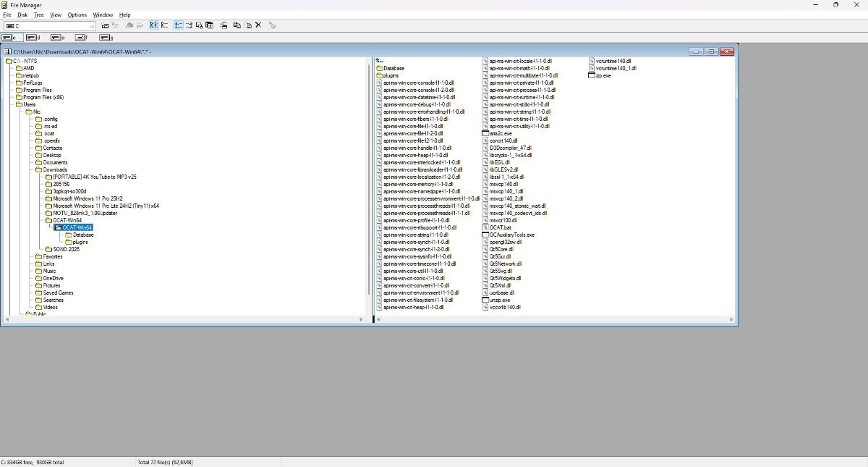Select the SONO 2025 folder in tree

[x=61, y=249]
